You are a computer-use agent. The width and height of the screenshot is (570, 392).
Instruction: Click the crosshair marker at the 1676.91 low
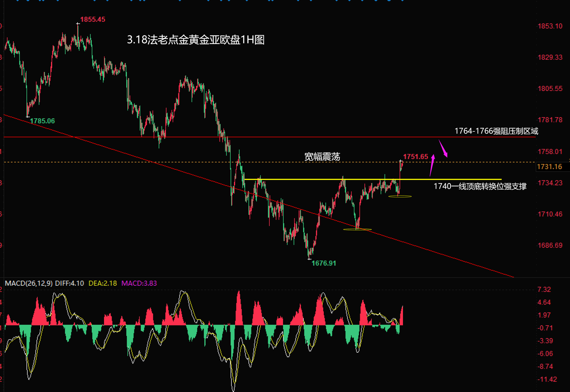(310, 259)
